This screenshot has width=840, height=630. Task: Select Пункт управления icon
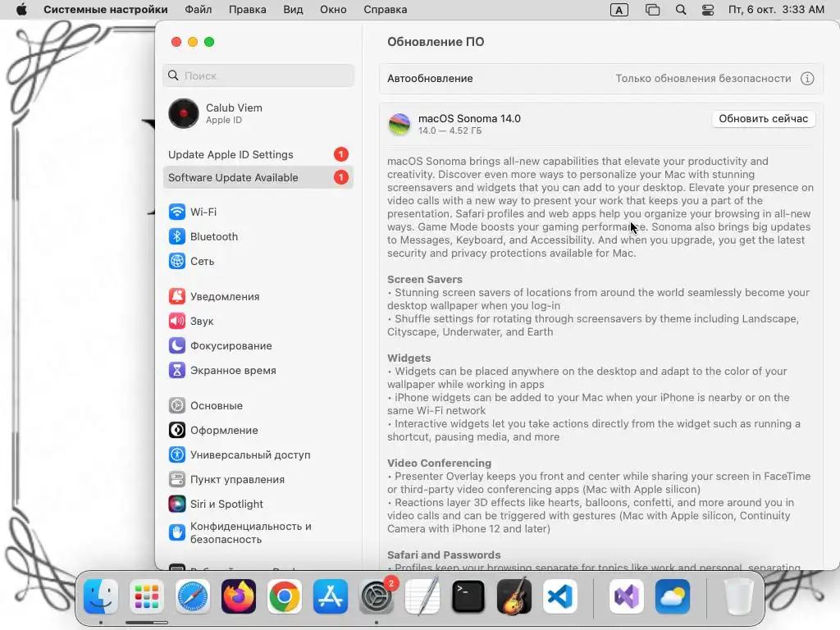(177, 479)
